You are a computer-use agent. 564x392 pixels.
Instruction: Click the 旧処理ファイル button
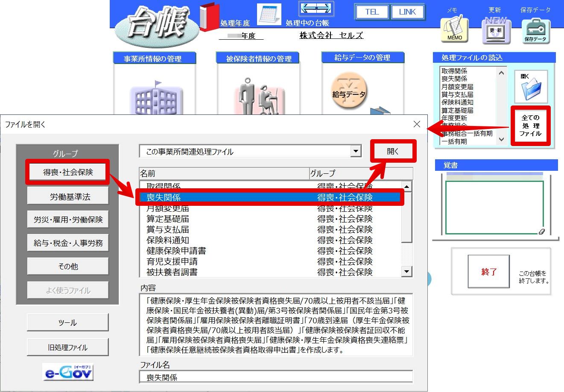coord(68,347)
